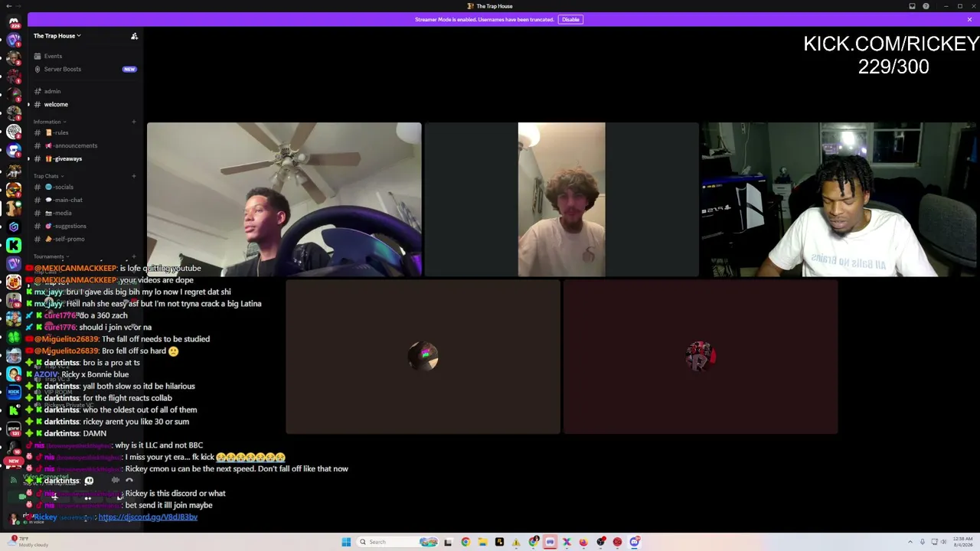Toggle noise suppression waveform icon
The height and width of the screenshot is (551, 980).
(x=115, y=481)
